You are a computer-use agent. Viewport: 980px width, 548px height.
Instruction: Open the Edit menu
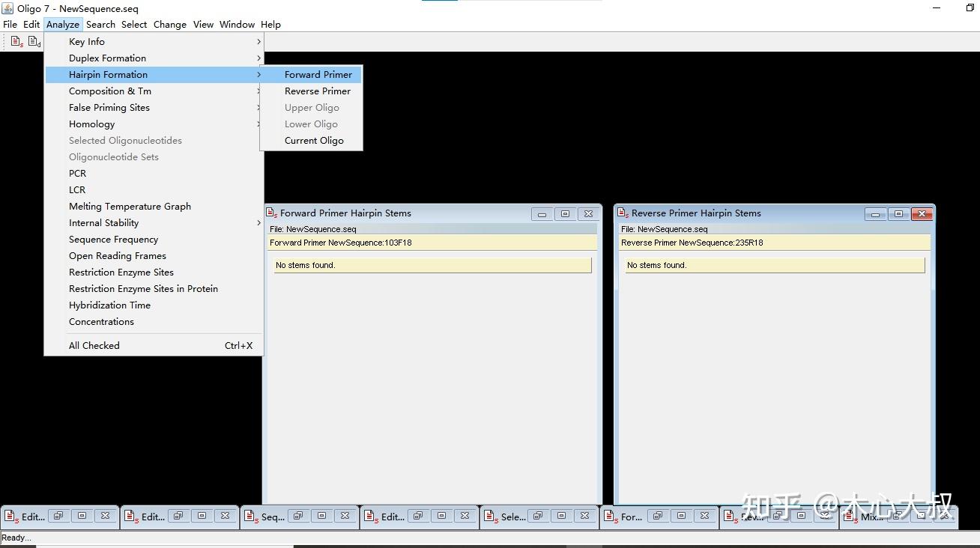pyautogui.click(x=31, y=25)
